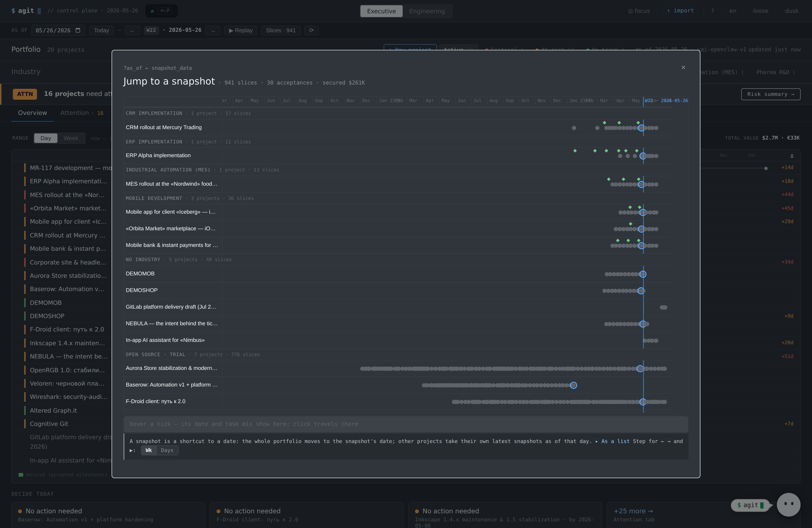Toggle the loose density setting
This screenshot has width=812, height=528.
click(x=760, y=11)
